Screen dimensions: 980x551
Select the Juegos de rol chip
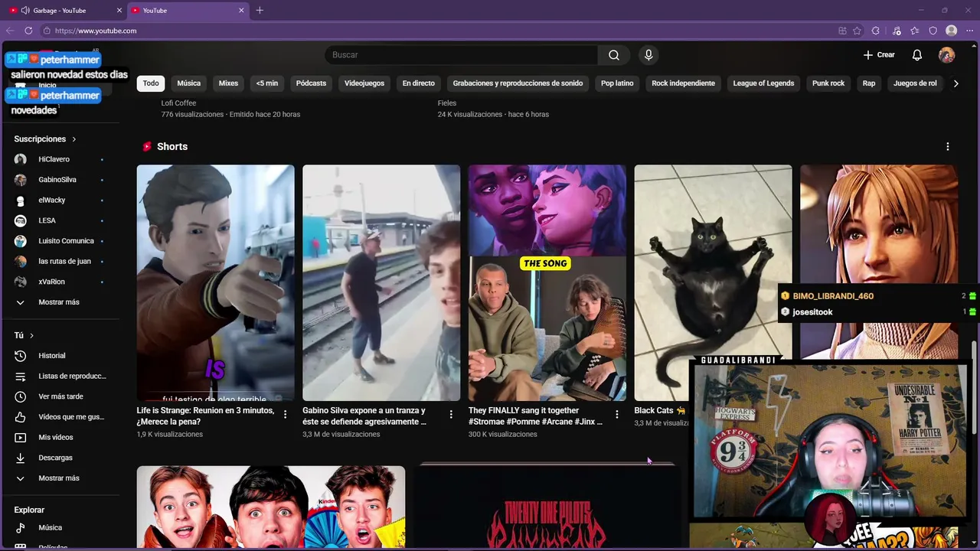[x=915, y=83]
